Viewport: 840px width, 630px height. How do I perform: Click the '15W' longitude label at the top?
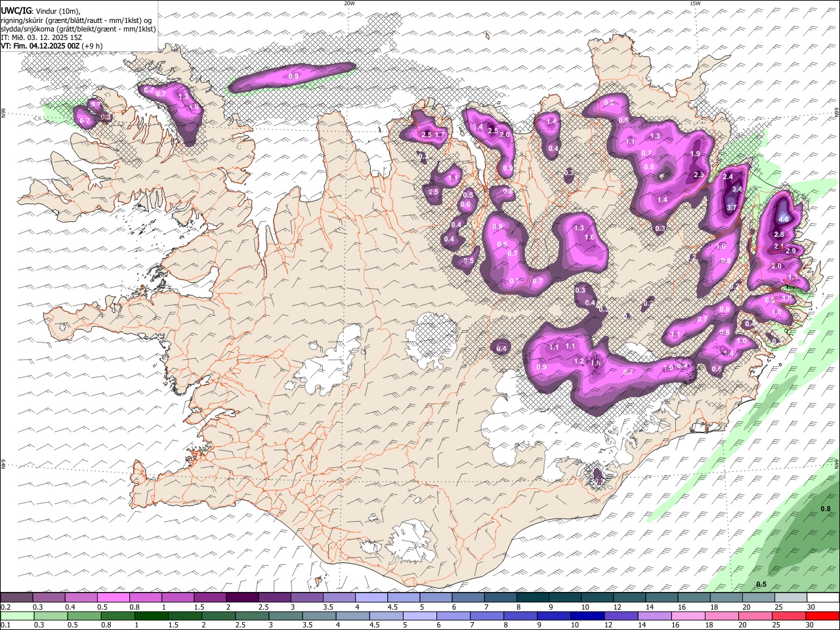[694, 3]
